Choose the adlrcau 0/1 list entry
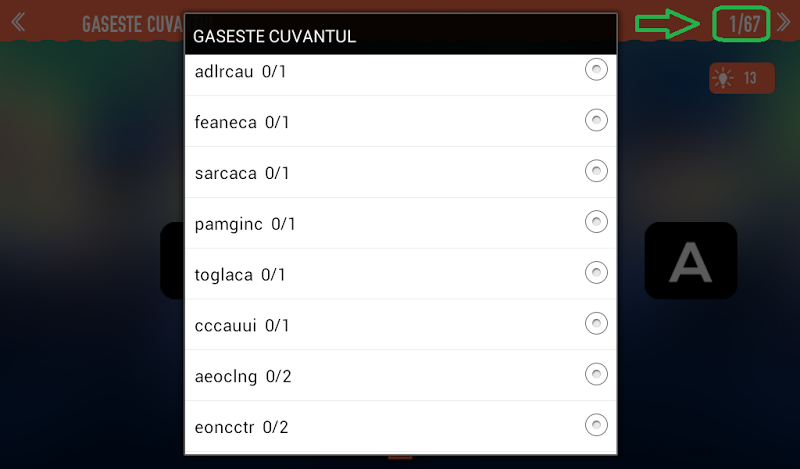This screenshot has height=469, width=800. pyautogui.click(x=241, y=71)
